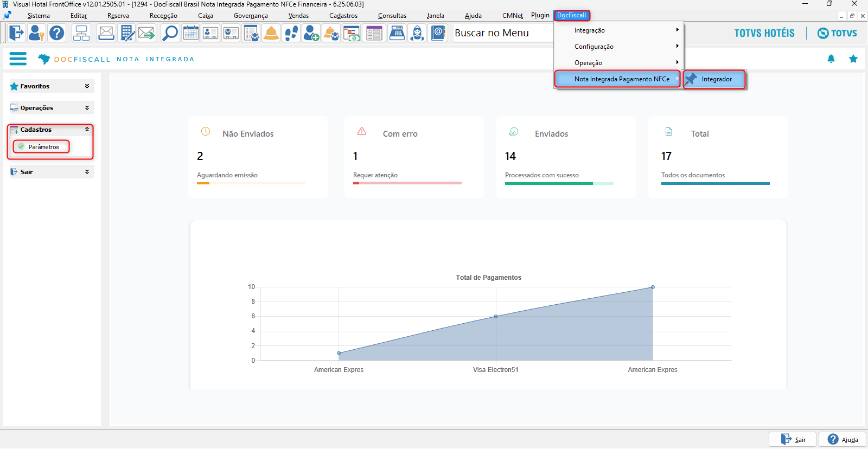Viewport: 868px width, 449px height.
Task: Click the Ajuda button at bottom right
Action: [843, 439]
